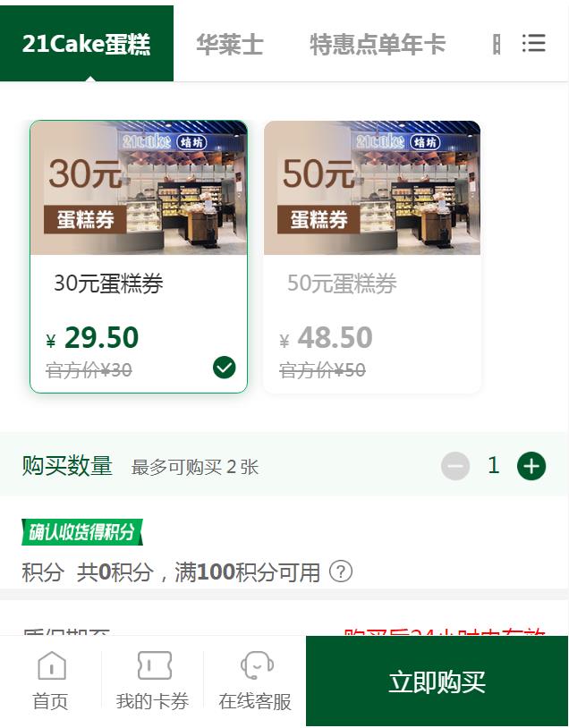Image resolution: width=569 pixels, height=728 pixels.
Task: Click the quantity value 1 field
Action: pos(493,465)
